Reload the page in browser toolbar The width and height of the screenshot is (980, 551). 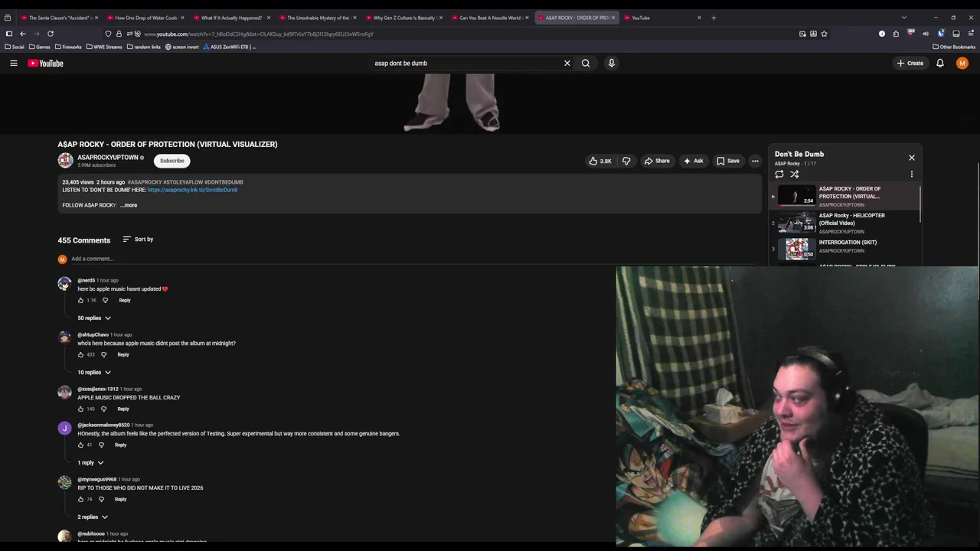point(51,34)
